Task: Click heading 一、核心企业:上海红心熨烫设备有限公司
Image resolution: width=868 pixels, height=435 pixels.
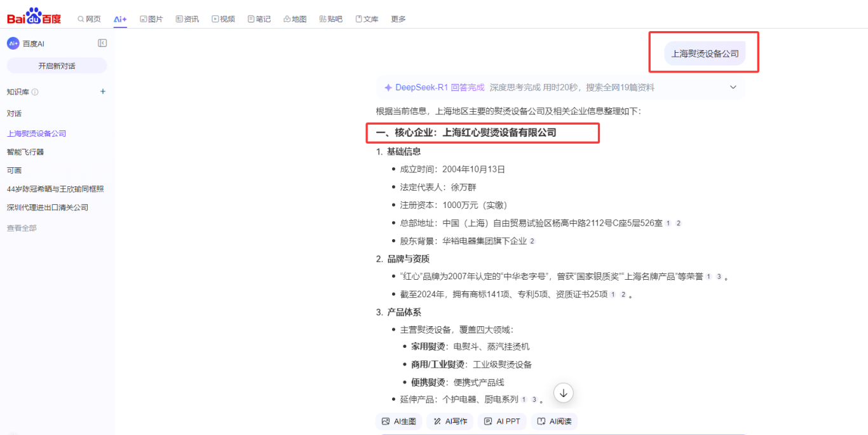Action: [x=466, y=132]
